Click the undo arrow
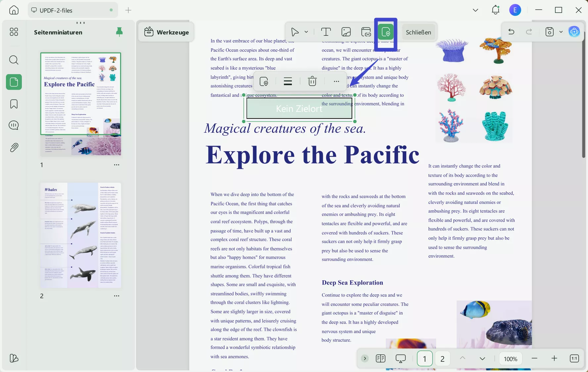The height and width of the screenshot is (372, 588). pos(511,32)
